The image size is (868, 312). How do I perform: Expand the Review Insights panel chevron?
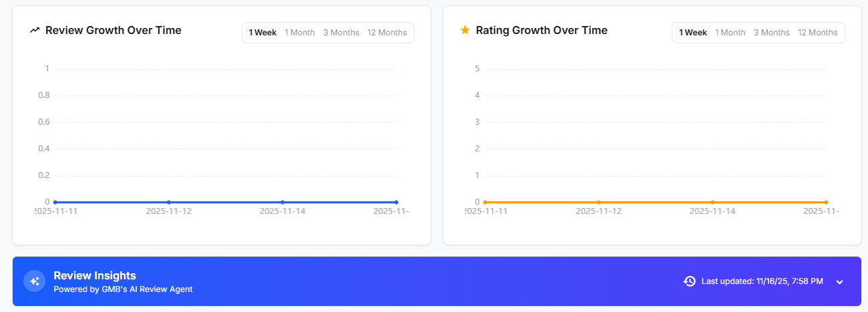point(840,282)
